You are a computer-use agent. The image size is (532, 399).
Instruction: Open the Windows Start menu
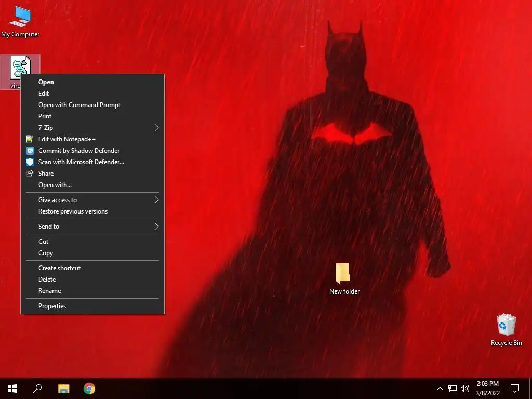tap(12, 389)
